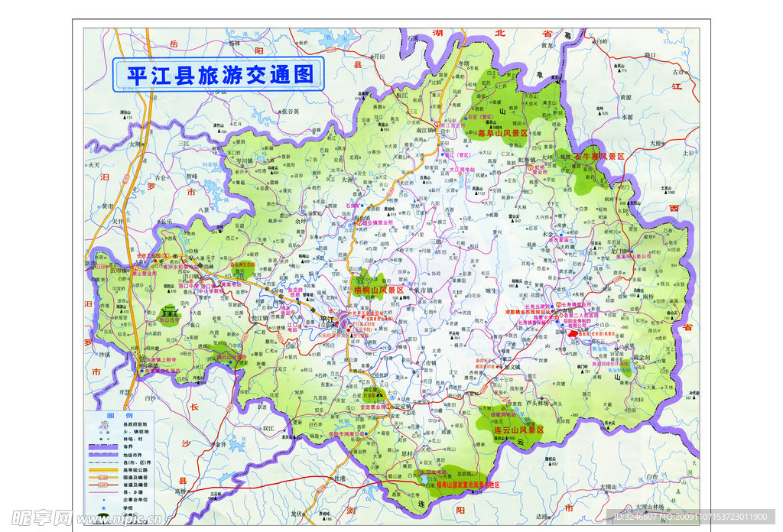The width and height of the screenshot is (783, 532).
Task: Click the 连云山风景区 label
Action: pos(518,430)
